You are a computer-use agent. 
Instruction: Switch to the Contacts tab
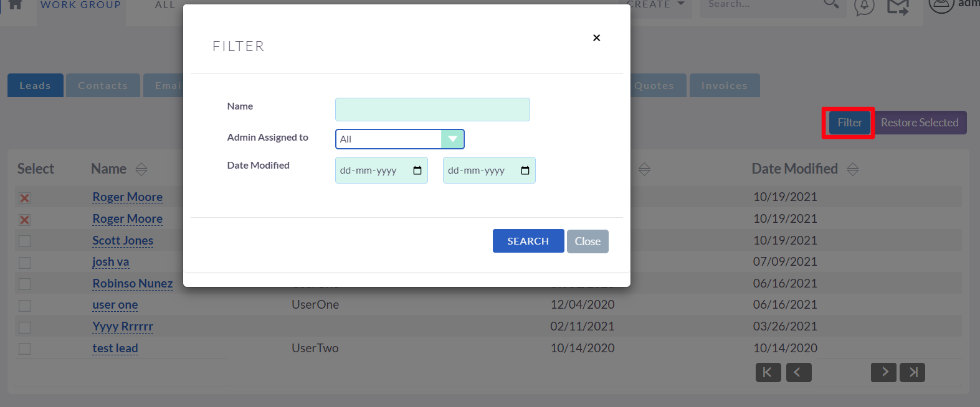(x=103, y=86)
